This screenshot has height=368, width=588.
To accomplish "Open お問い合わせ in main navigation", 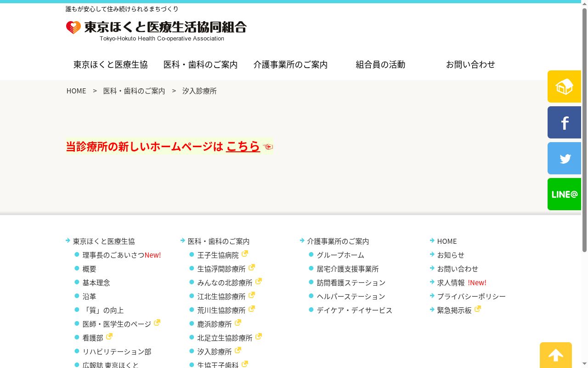I will [471, 64].
